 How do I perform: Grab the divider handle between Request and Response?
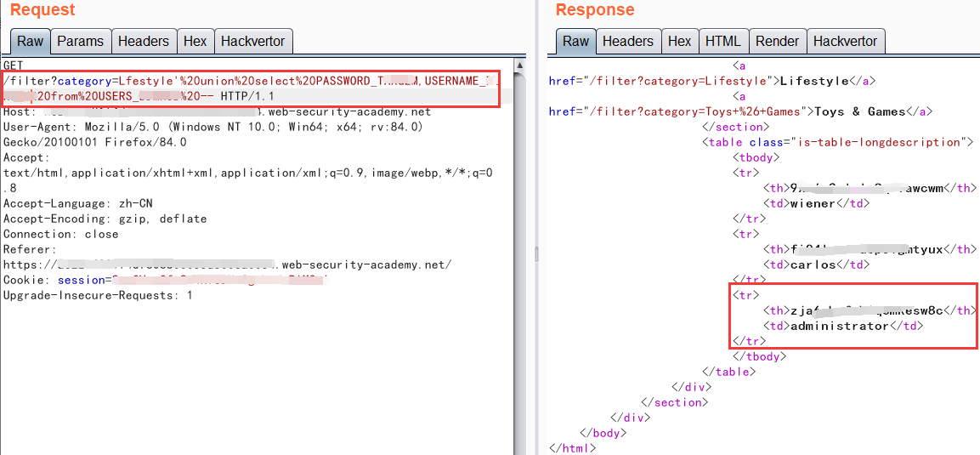click(x=535, y=253)
